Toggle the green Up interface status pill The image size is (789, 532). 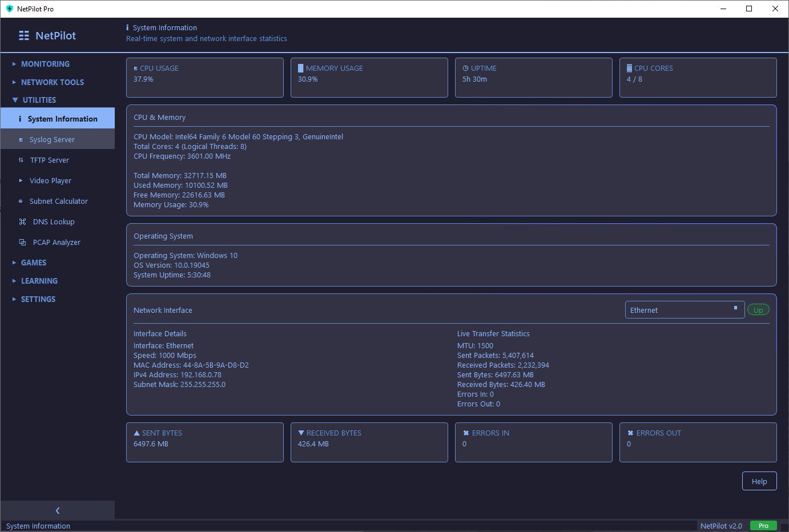point(758,309)
